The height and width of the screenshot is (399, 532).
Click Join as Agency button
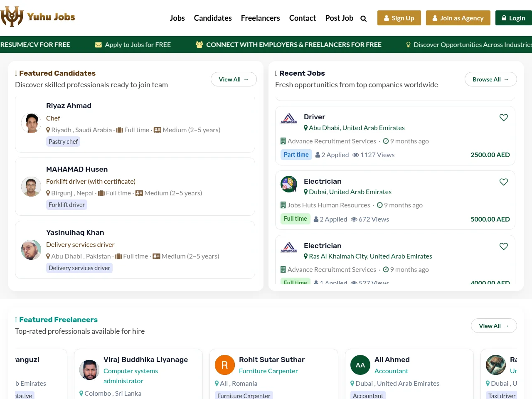coord(458,18)
